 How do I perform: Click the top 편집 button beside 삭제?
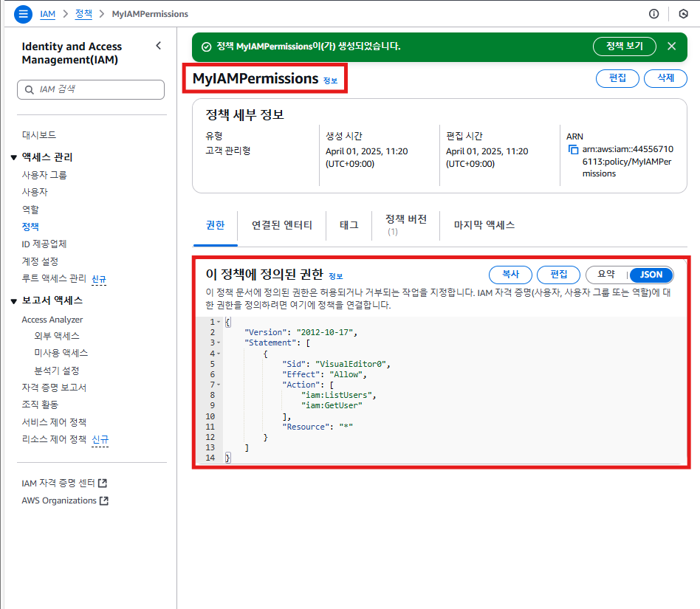[617, 78]
